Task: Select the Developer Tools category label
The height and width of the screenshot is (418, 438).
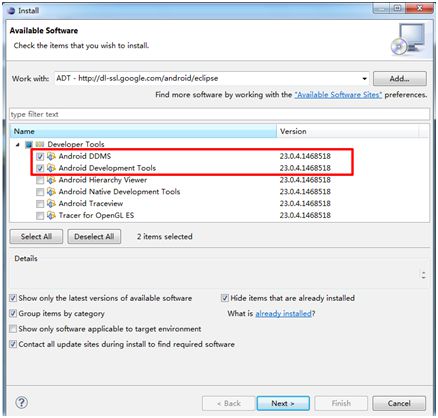Action: click(x=76, y=144)
